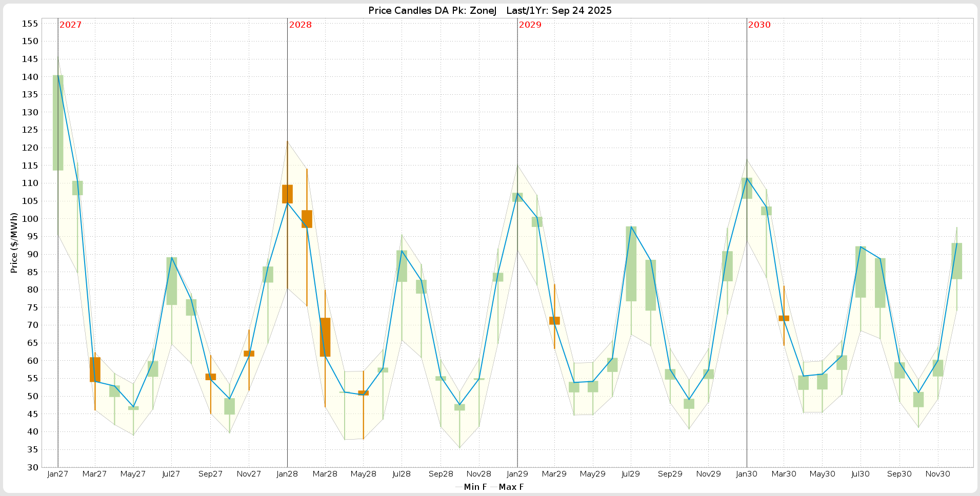Click the 'Nov30' x-axis label
The height and width of the screenshot is (496, 980).
(937, 474)
